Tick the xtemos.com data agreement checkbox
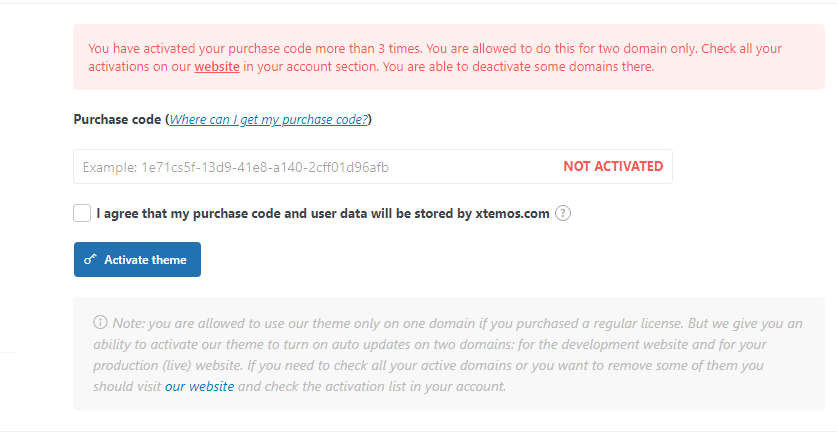The width and height of the screenshot is (837, 432). 82,213
